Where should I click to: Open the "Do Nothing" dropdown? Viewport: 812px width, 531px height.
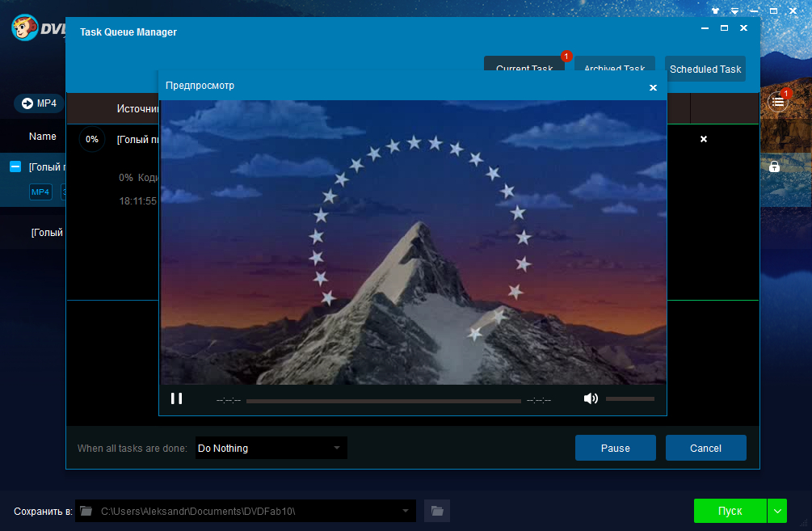click(x=271, y=448)
